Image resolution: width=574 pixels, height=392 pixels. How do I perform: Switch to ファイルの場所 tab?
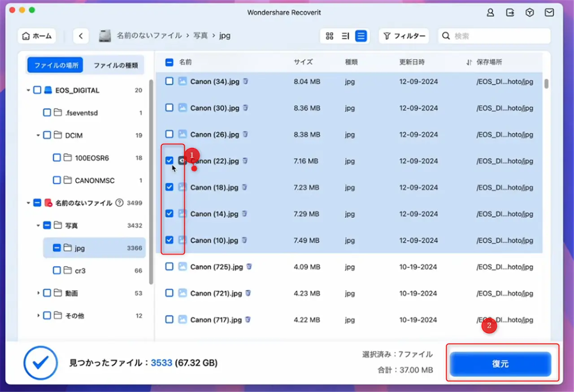56,65
